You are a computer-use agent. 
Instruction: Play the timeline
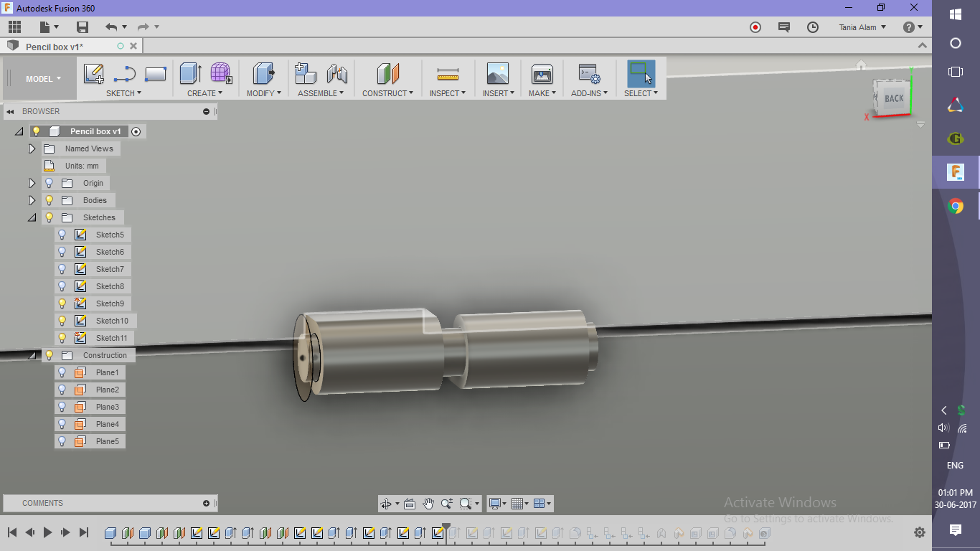point(48,532)
